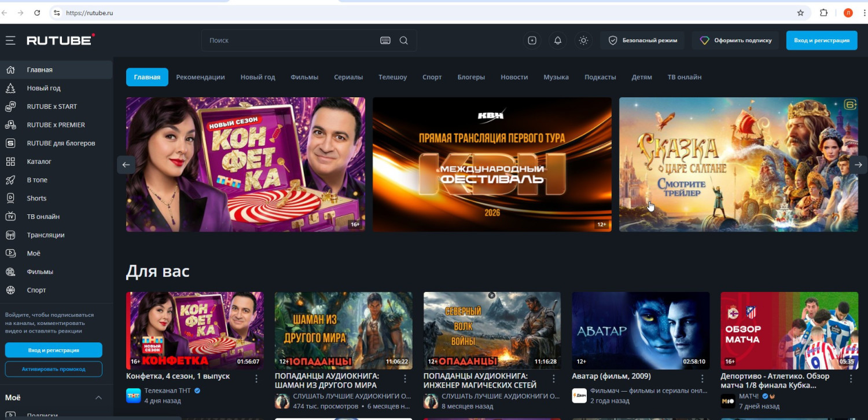Click the magnifier search icon
The height and width of the screenshot is (420, 868).
click(x=404, y=41)
